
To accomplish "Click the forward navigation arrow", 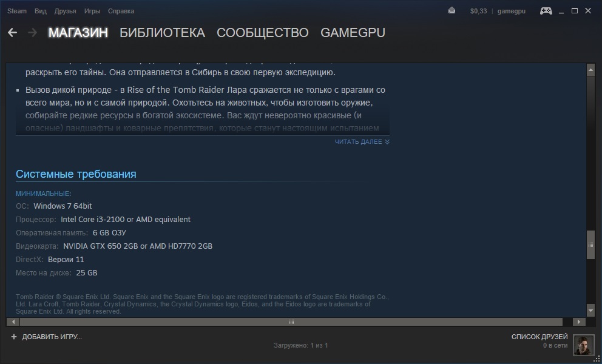I will tap(33, 33).
